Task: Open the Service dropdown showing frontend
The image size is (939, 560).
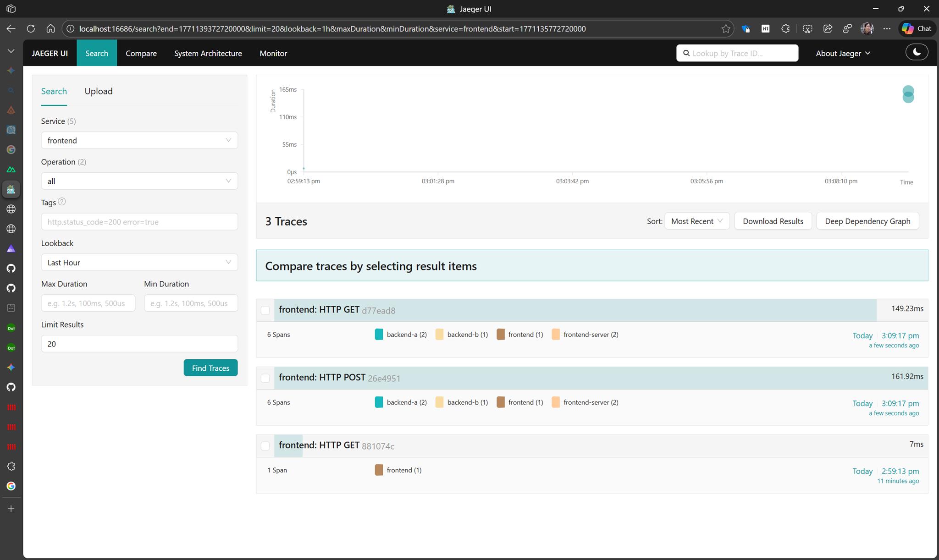Action: [139, 140]
